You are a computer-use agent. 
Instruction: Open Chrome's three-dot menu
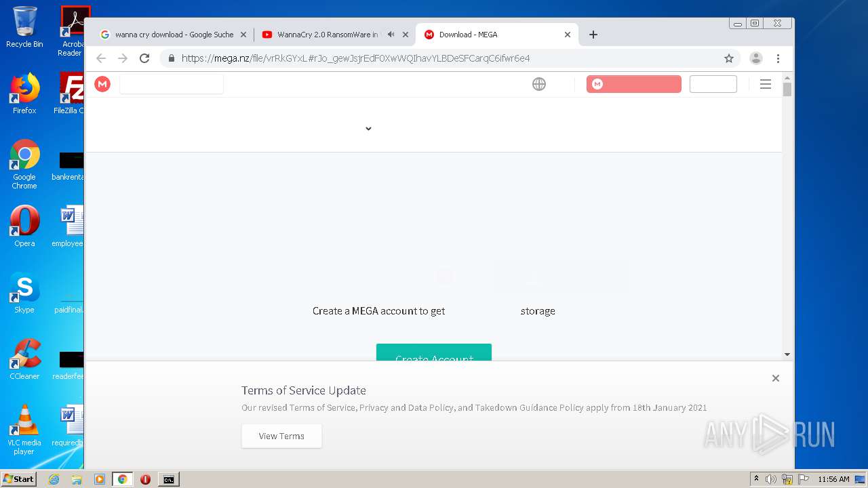tap(778, 58)
